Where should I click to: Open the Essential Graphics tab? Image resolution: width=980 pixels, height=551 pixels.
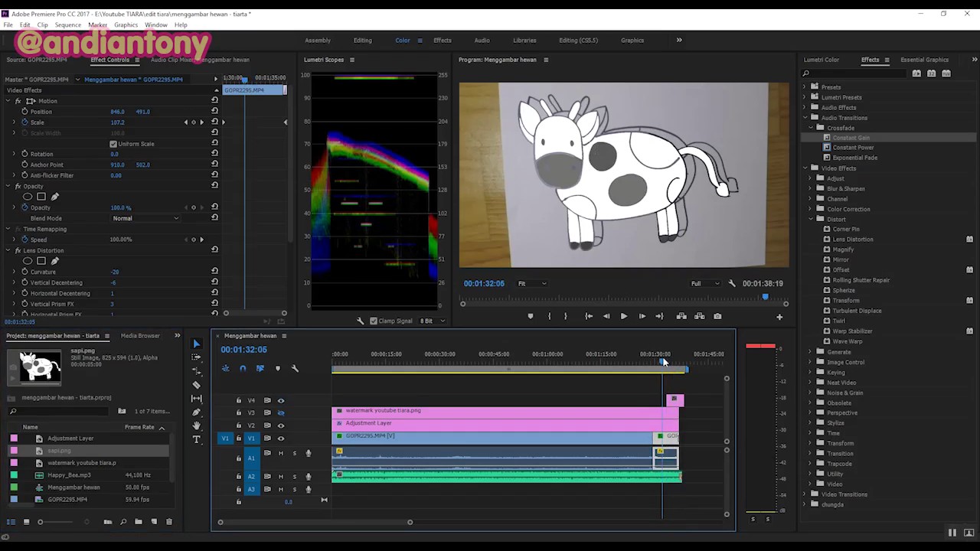coord(924,60)
